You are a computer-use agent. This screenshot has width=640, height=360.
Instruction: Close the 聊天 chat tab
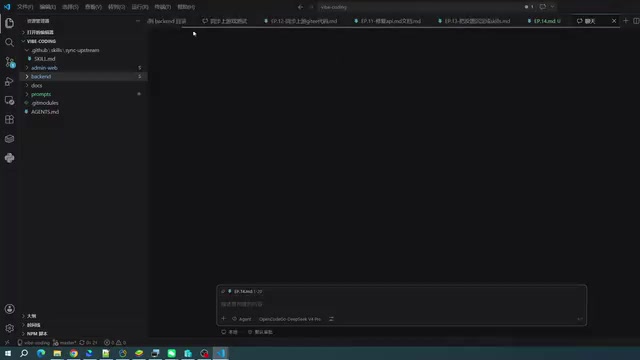point(614,21)
